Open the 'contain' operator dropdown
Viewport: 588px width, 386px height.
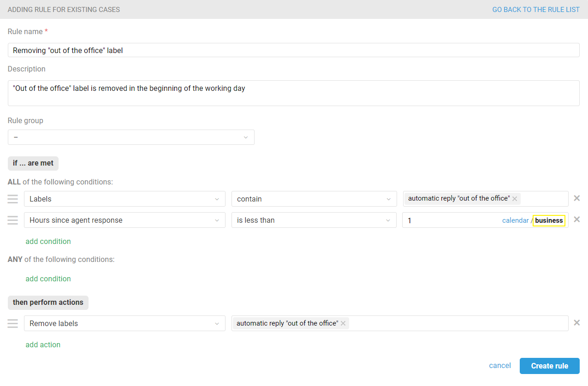pyautogui.click(x=314, y=199)
